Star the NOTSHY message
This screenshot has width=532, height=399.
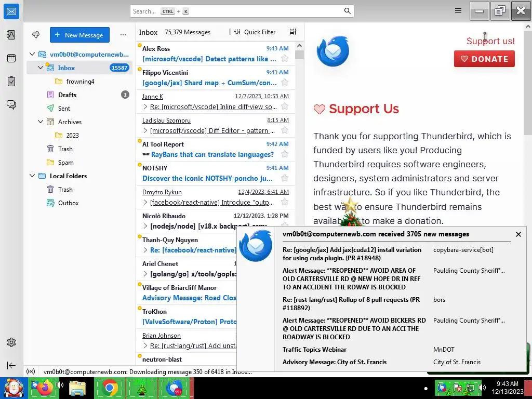click(x=285, y=178)
